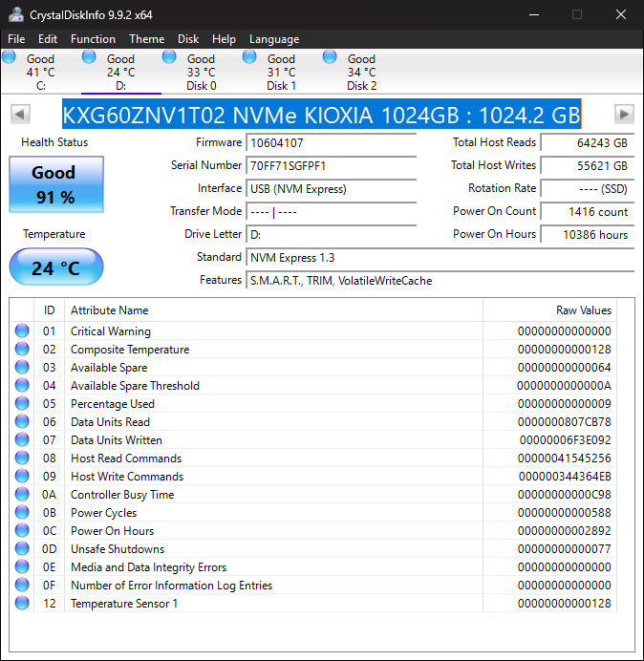644x661 pixels.
Task: Click the status orb for drive C:
Action: 9,56
